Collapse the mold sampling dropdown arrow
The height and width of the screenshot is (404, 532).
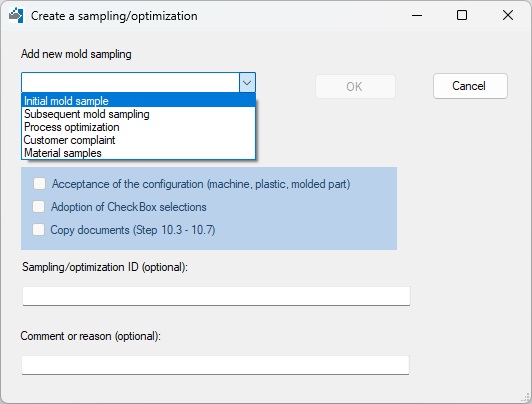click(247, 82)
